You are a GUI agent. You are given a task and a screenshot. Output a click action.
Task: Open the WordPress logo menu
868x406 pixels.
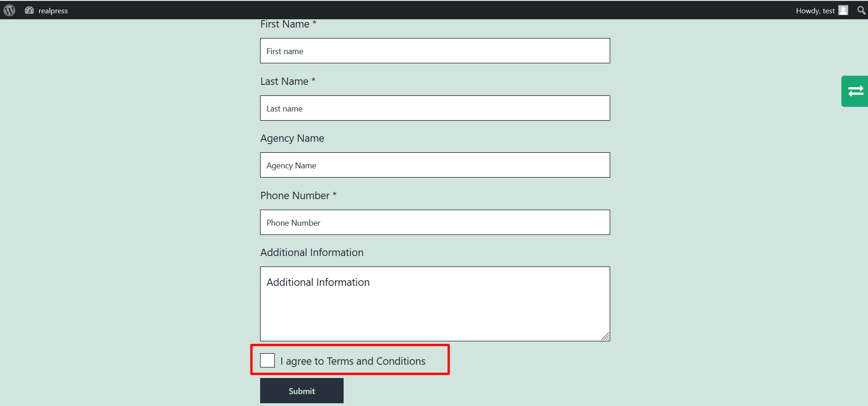click(x=10, y=11)
